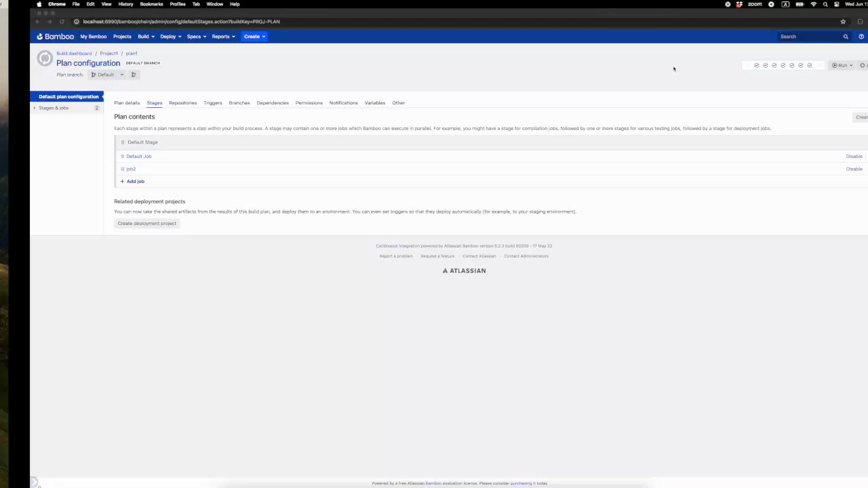The height and width of the screenshot is (488, 868).
Task: Open Contact Administrators footer link
Action: pyautogui.click(x=526, y=256)
